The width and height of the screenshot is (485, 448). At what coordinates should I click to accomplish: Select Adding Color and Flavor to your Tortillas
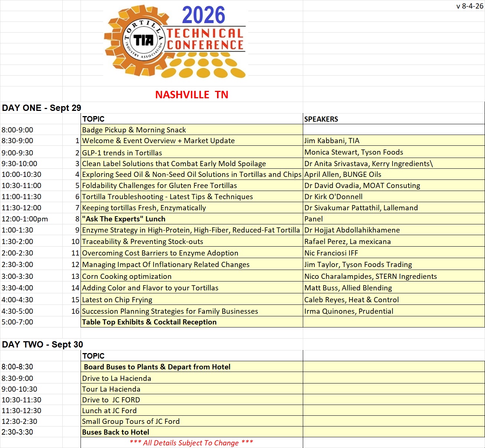[x=192, y=288]
